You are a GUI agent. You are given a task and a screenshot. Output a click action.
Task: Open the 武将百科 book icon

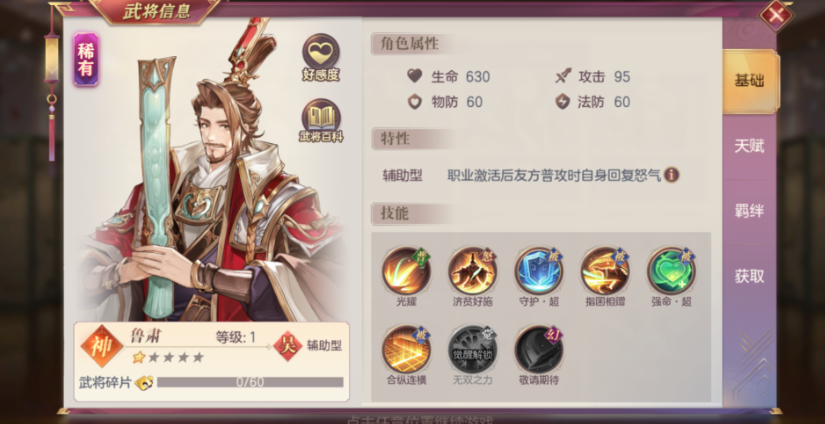[321, 121]
